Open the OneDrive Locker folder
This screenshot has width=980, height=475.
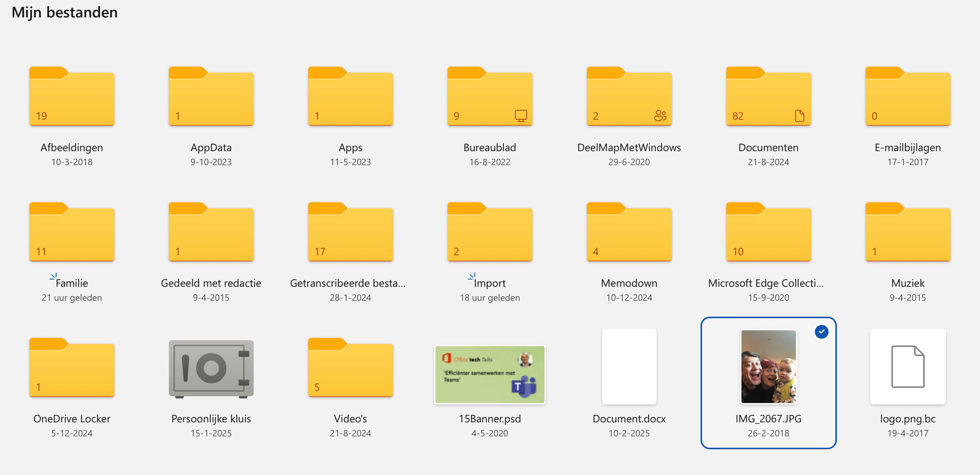point(72,369)
